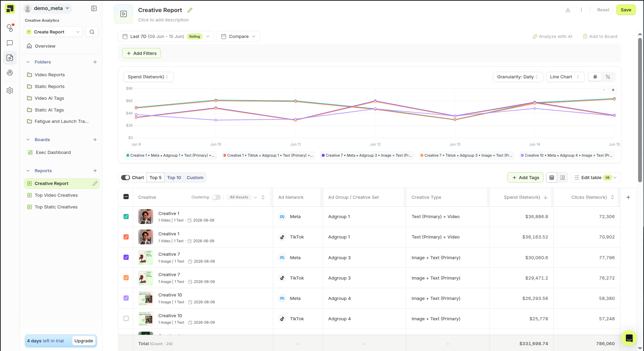Open the Compare dropdown
Image resolution: width=644 pixels, height=351 pixels.
point(238,36)
